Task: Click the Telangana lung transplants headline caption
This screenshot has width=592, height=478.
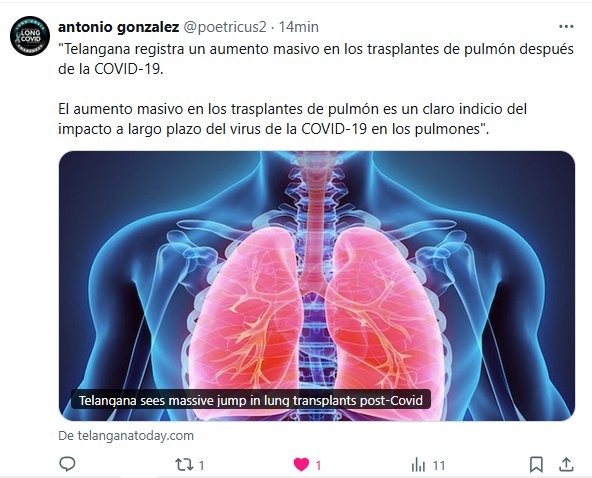Action: 251,400
